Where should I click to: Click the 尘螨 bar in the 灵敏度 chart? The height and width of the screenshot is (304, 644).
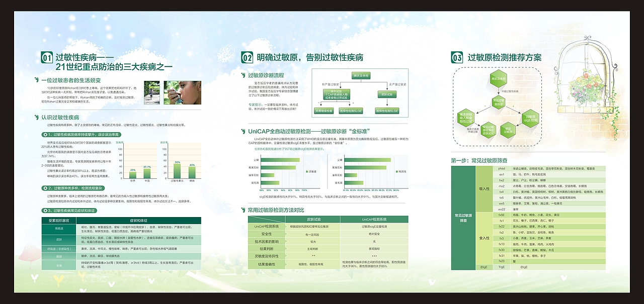[280, 159]
